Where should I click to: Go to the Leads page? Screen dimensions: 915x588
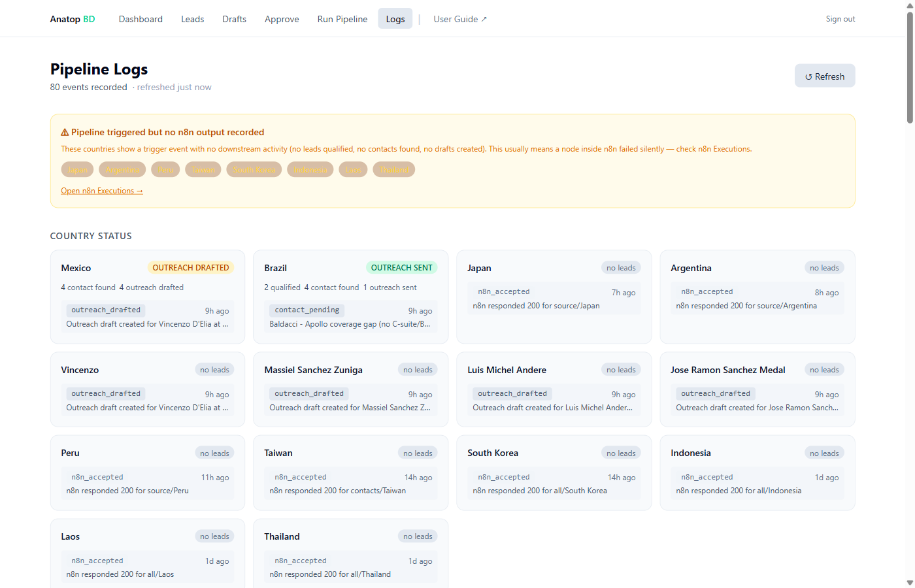[x=193, y=19]
